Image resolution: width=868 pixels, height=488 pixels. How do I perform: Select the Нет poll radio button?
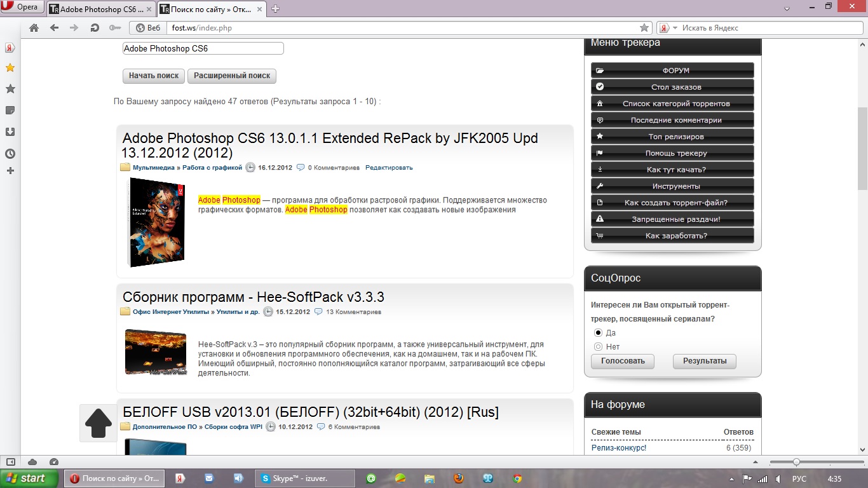pos(598,347)
